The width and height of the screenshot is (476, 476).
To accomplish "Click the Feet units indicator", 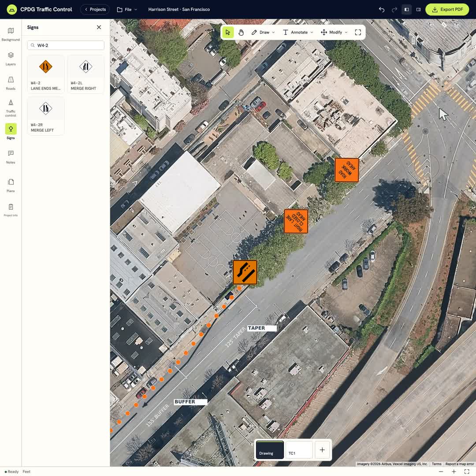I will coord(26,472).
